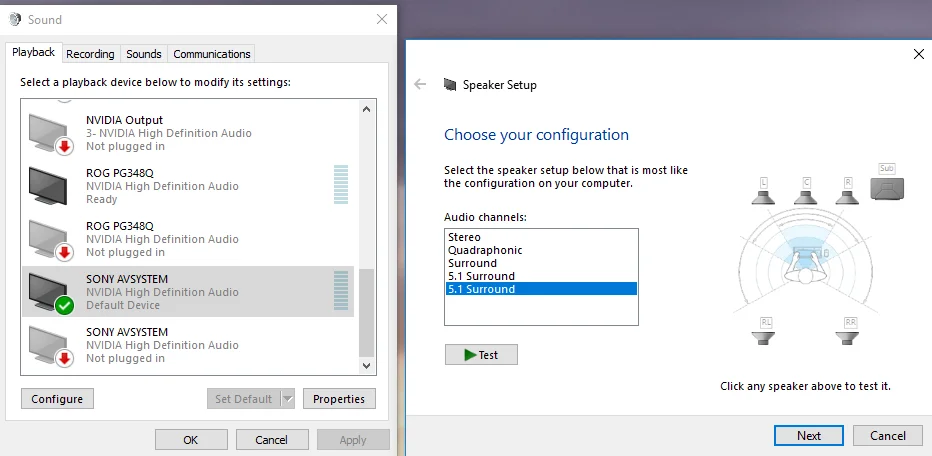Select the Surround option

click(541, 263)
